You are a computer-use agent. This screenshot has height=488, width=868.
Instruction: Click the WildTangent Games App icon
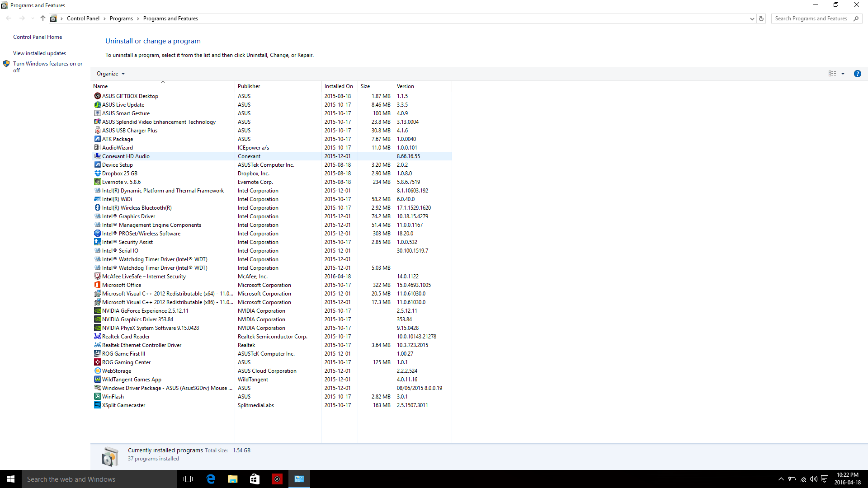[x=97, y=379]
